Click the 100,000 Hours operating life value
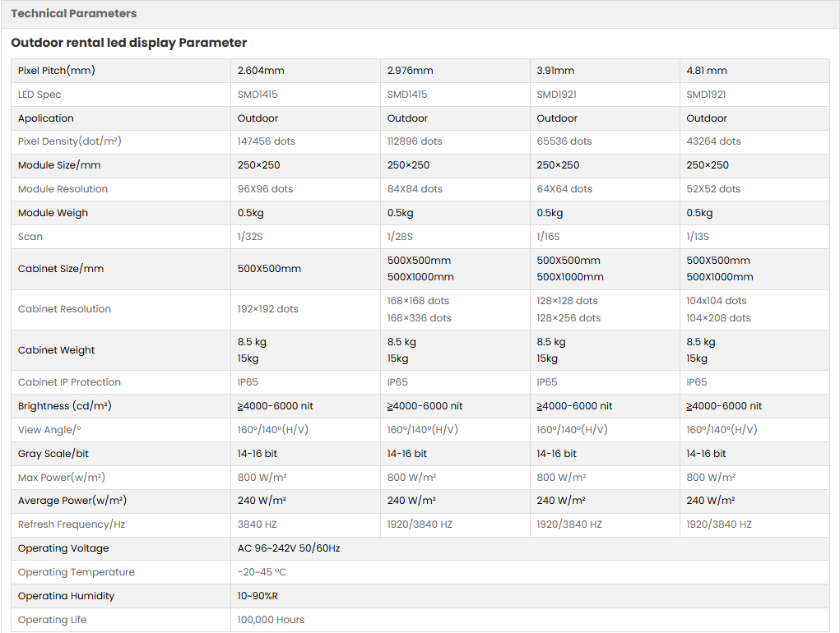The width and height of the screenshot is (840, 633). pyautogui.click(x=271, y=620)
